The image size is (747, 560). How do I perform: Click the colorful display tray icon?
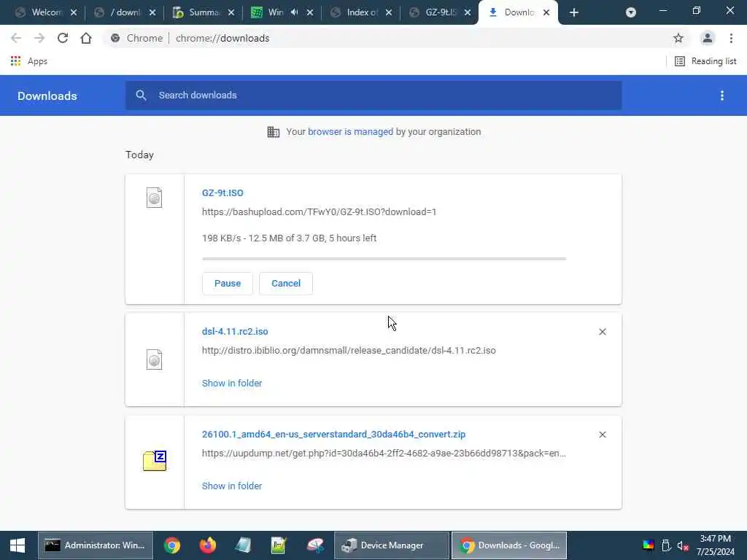click(649, 545)
